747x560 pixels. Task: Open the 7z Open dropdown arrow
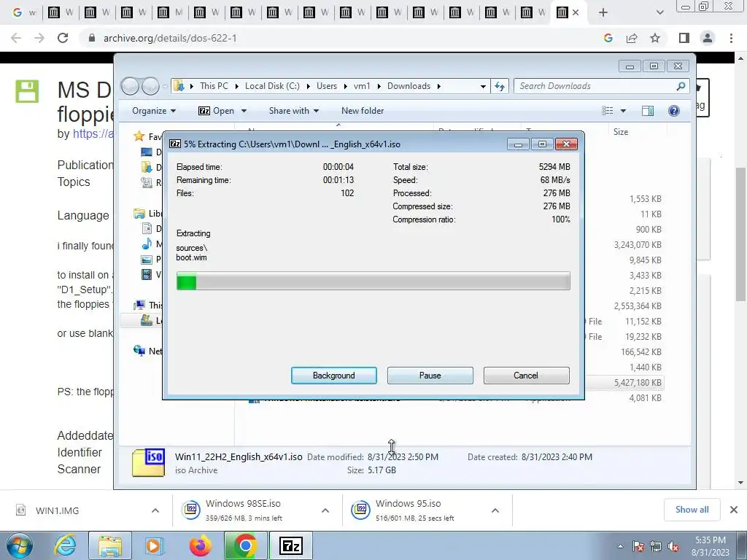[244, 111]
